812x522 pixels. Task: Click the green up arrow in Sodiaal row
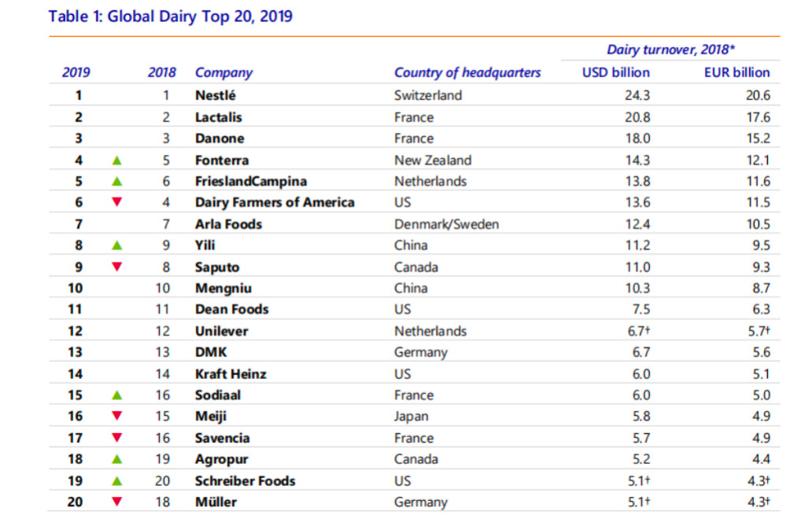pyautogui.click(x=117, y=395)
